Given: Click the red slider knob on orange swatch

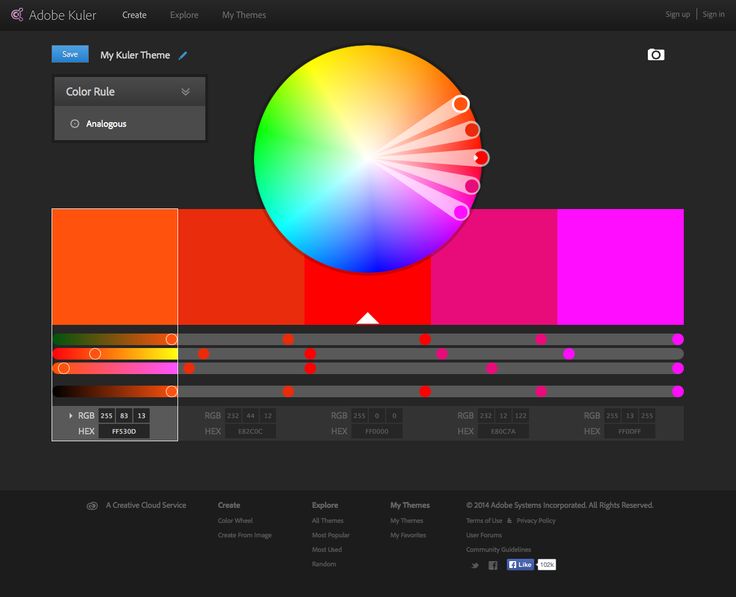Looking at the screenshot, I should click(x=171, y=339).
